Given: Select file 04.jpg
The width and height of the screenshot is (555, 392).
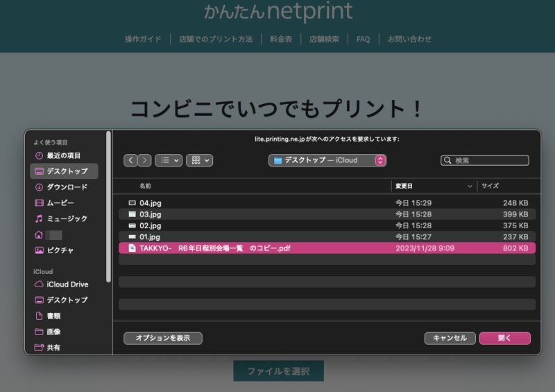Looking at the screenshot, I should tap(327, 203).
